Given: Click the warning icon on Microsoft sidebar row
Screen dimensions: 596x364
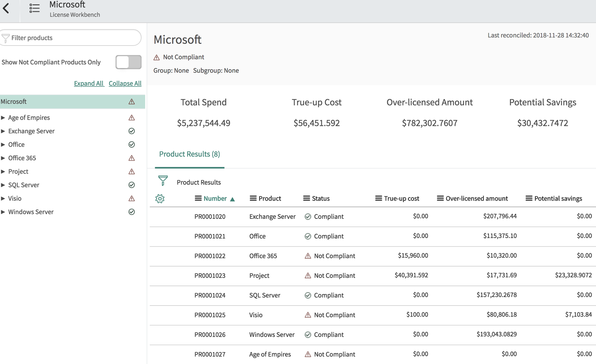Looking at the screenshot, I should click(131, 101).
